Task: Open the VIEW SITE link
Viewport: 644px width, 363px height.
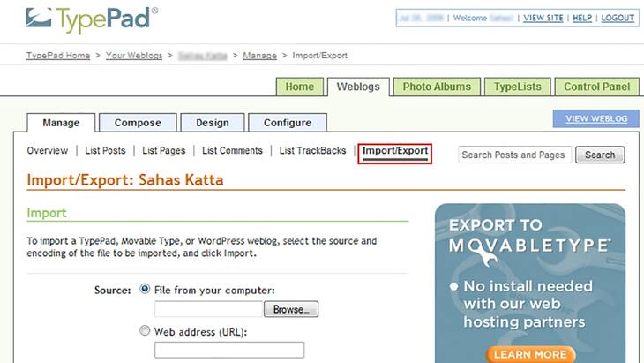Action: coord(543,18)
